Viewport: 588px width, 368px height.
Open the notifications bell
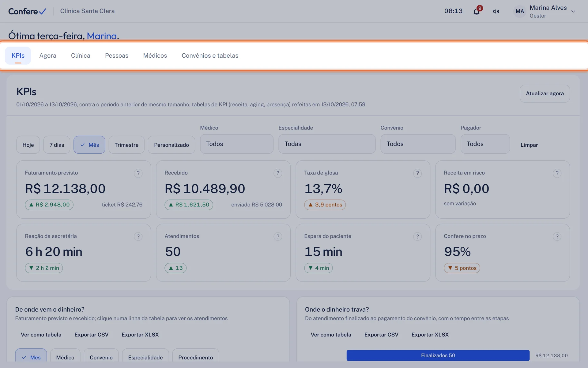pos(476,12)
